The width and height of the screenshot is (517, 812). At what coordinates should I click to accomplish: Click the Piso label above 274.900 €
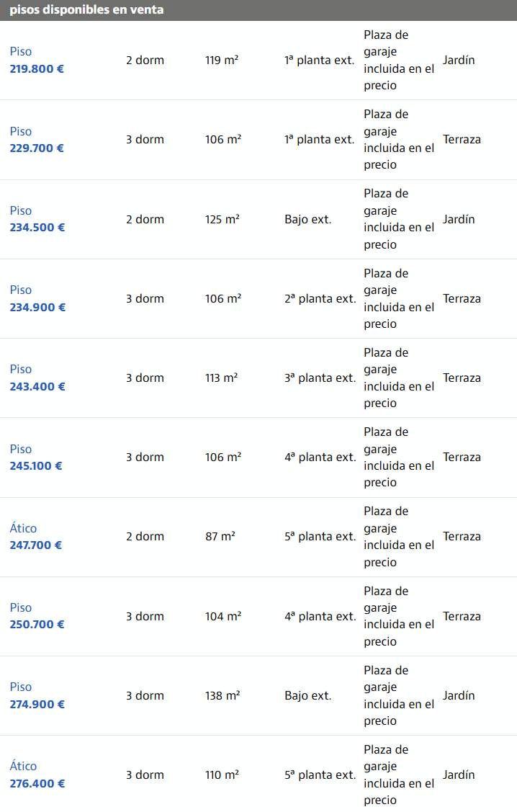(x=21, y=687)
